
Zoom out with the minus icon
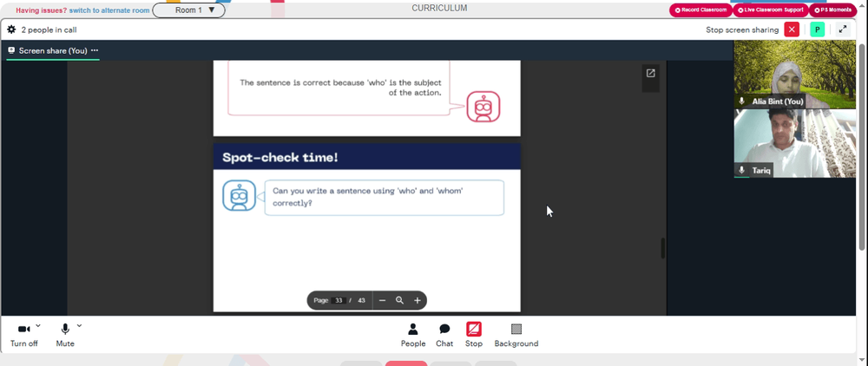tap(382, 300)
